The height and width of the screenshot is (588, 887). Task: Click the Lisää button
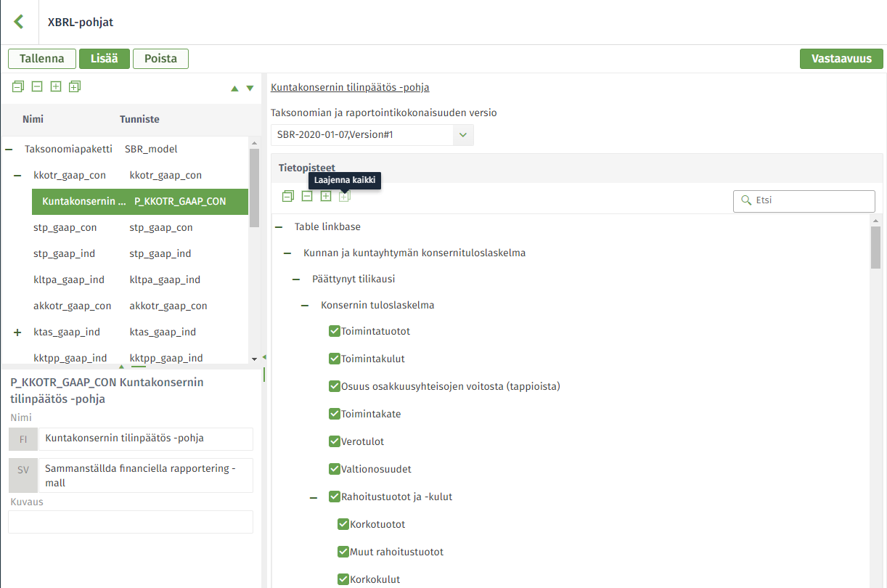coord(104,59)
